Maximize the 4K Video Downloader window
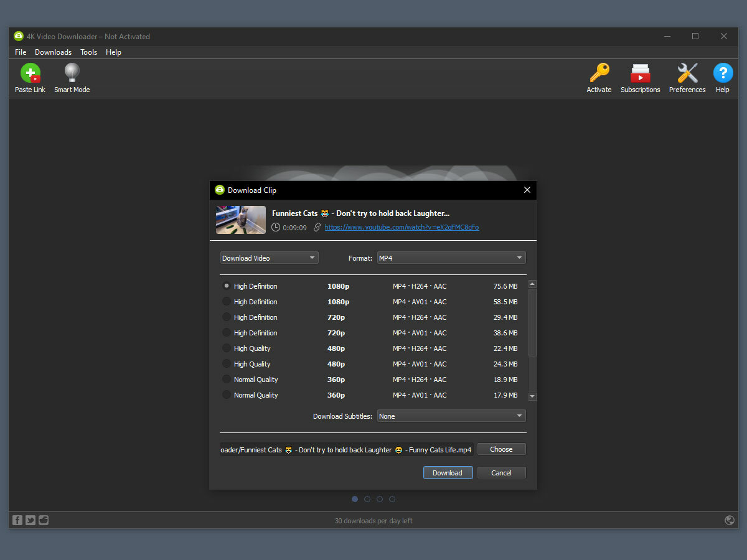The height and width of the screenshot is (560, 747). 695,36
